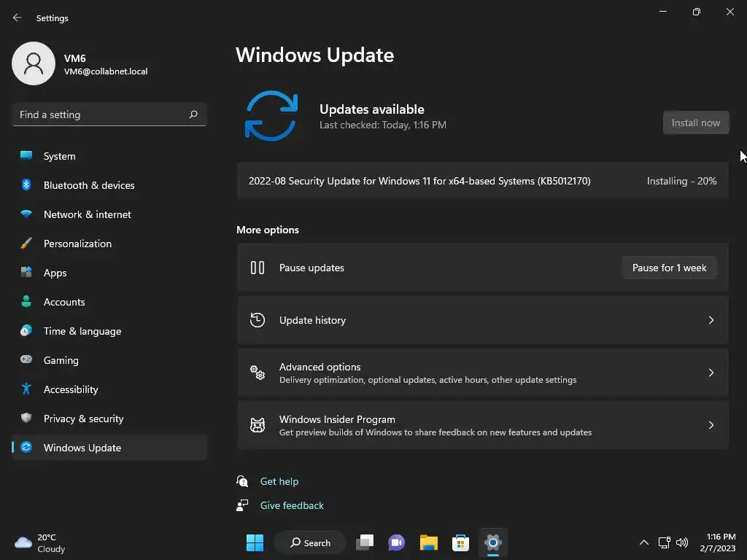Click the Accounts person icon
The height and width of the screenshot is (560, 747).
pos(26,301)
